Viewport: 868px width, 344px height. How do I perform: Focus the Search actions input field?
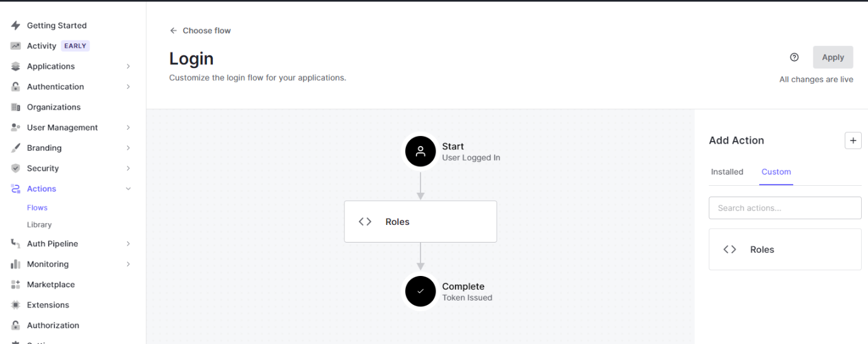tap(785, 208)
